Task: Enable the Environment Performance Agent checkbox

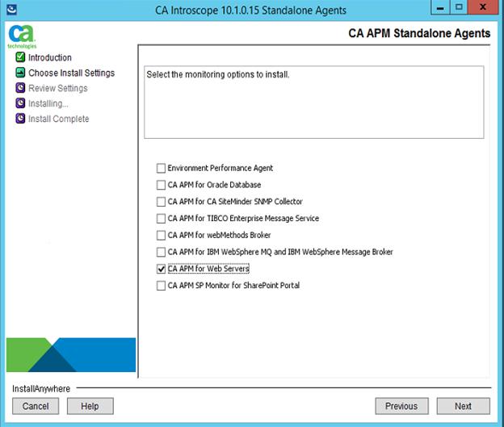Action: pyautogui.click(x=161, y=168)
